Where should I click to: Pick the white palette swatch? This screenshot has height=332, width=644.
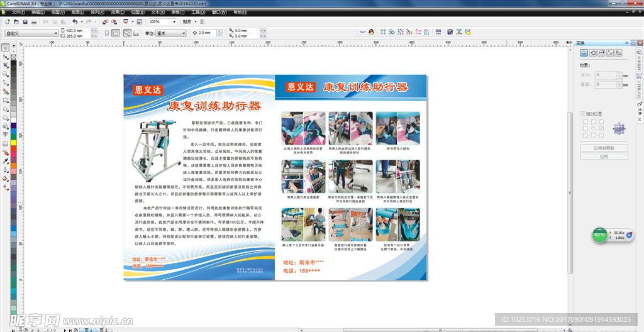click(x=14, y=119)
